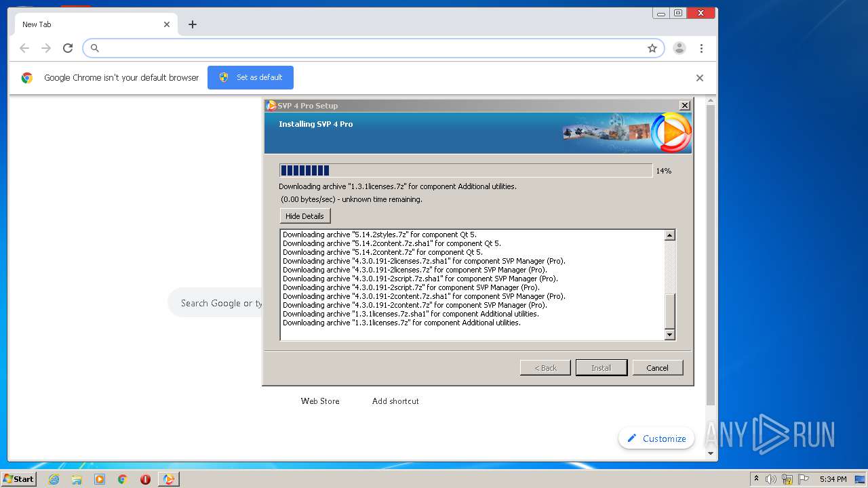The width and height of the screenshot is (868, 488).
Task: Click the details log scrollbar thumb
Action: click(x=670, y=311)
